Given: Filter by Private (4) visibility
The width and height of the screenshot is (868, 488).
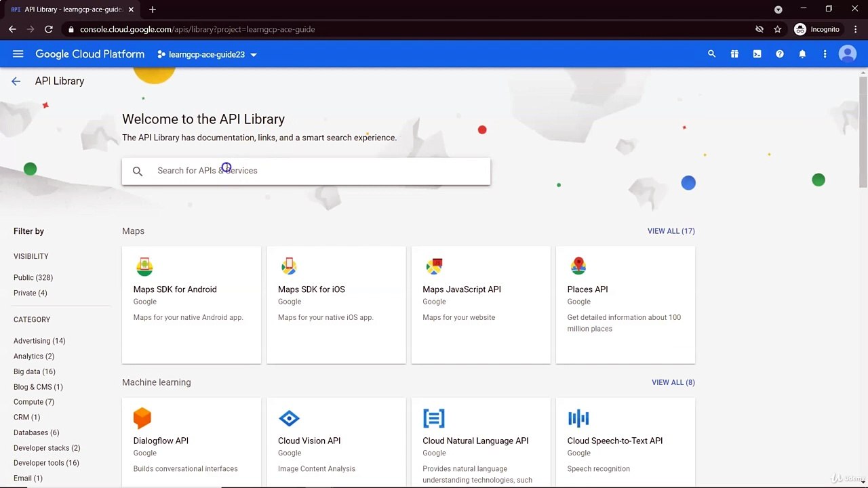Looking at the screenshot, I should coord(31,293).
